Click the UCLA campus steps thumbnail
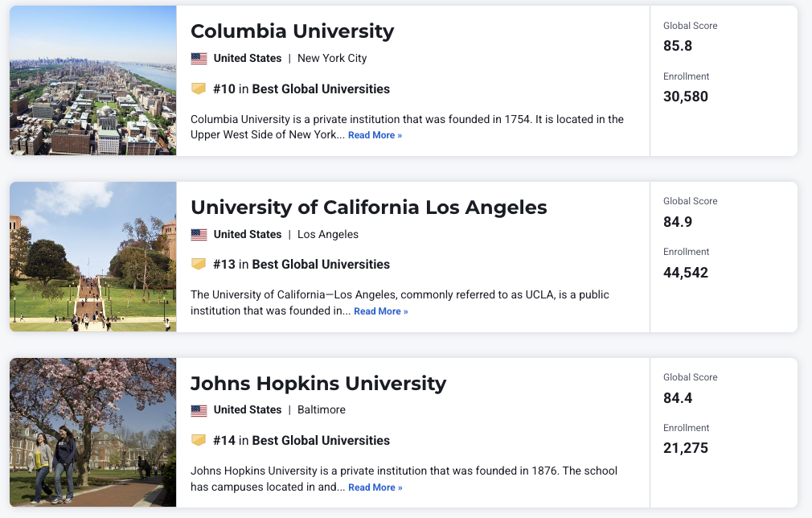The width and height of the screenshot is (812, 518). [x=92, y=257]
